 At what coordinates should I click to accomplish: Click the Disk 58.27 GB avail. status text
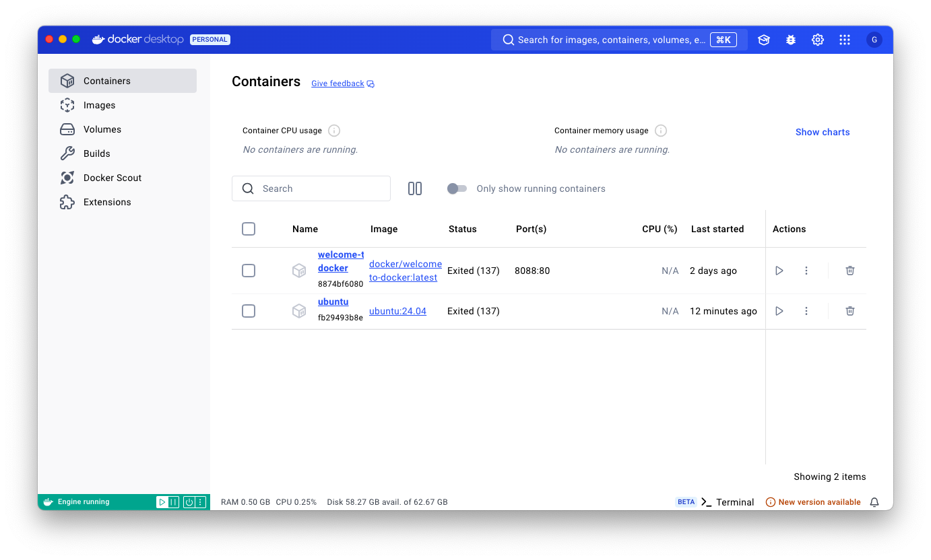coord(387,502)
